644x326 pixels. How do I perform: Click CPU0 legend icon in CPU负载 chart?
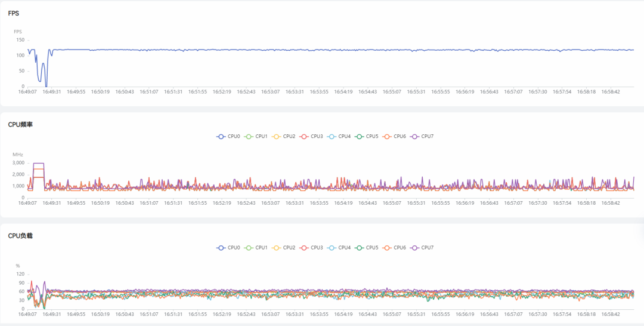tap(221, 247)
